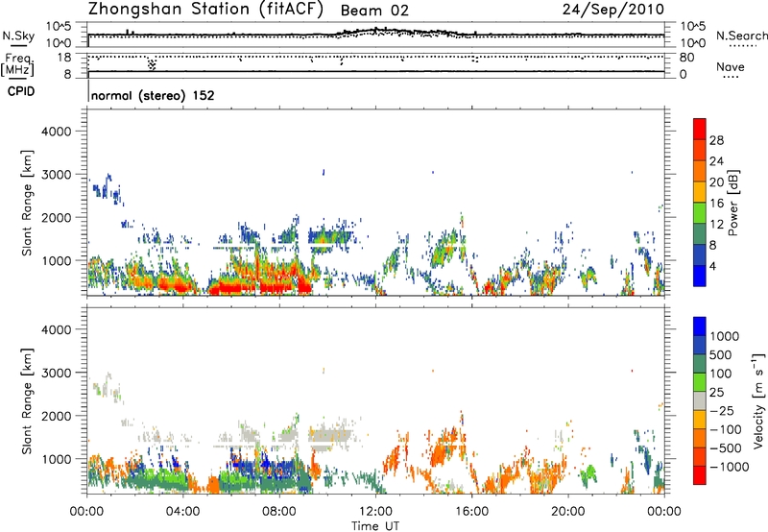This screenshot has width=768, height=532.
Task: Click the blue top of the Velocity color bar
Action: pyautogui.click(x=700, y=326)
